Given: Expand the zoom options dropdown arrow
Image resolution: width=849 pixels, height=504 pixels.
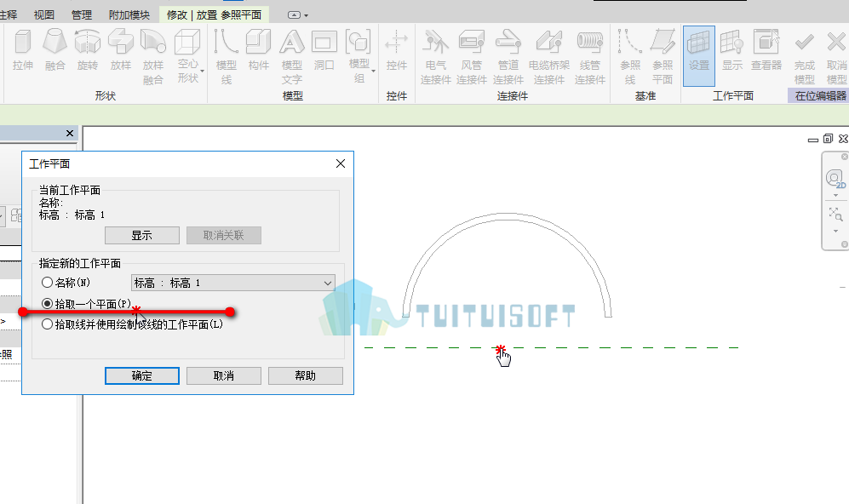Looking at the screenshot, I should point(835,232).
